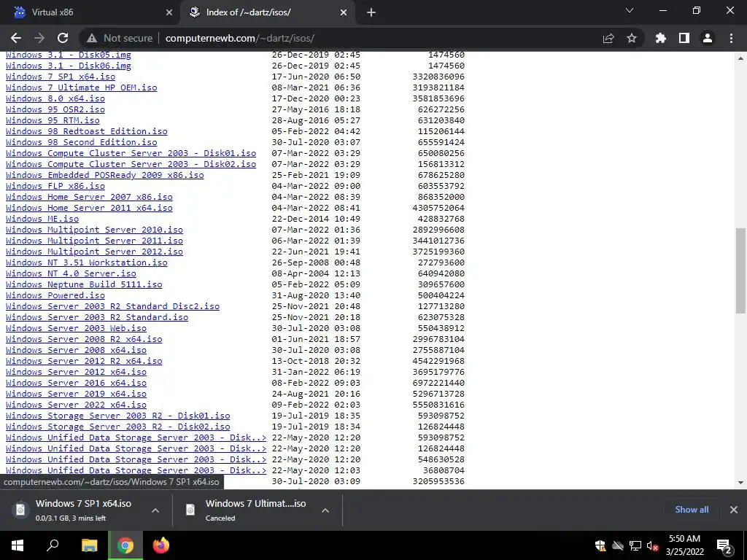Open a new tab with the plus button

pyautogui.click(x=371, y=12)
